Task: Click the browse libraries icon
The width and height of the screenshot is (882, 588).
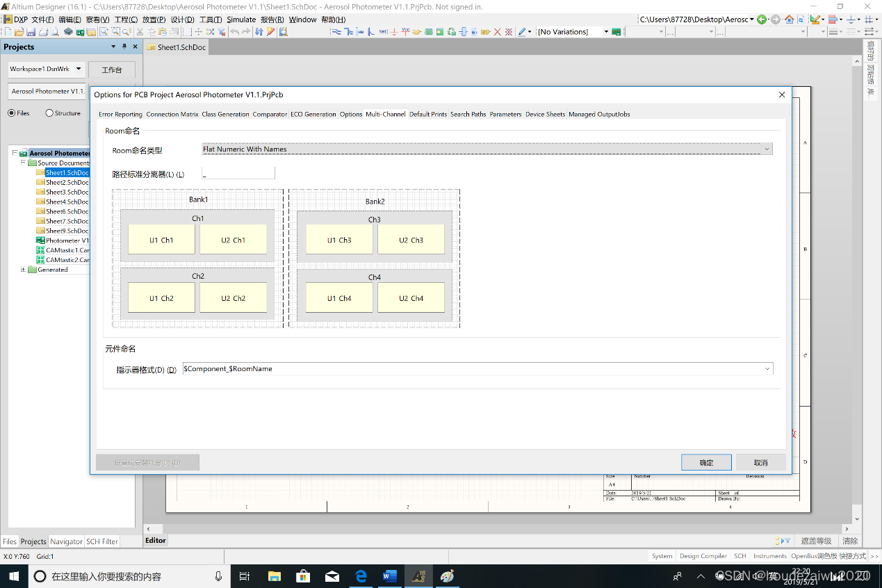Action: click(x=283, y=32)
